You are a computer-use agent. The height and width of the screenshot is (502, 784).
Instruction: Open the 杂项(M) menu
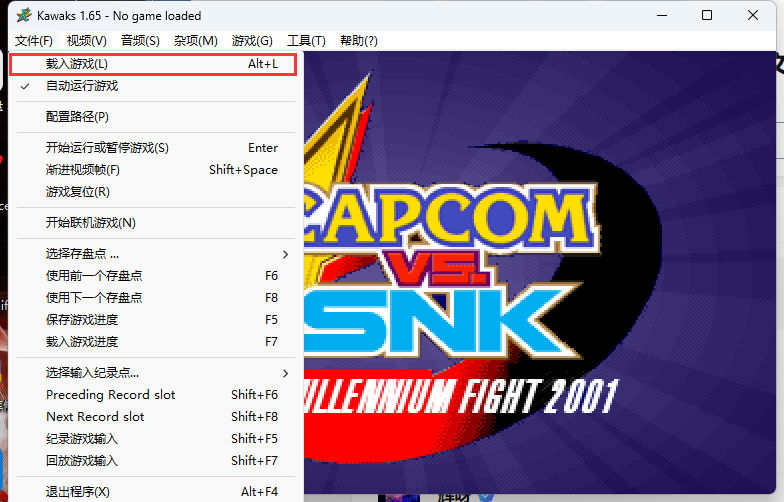[x=196, y=41]
